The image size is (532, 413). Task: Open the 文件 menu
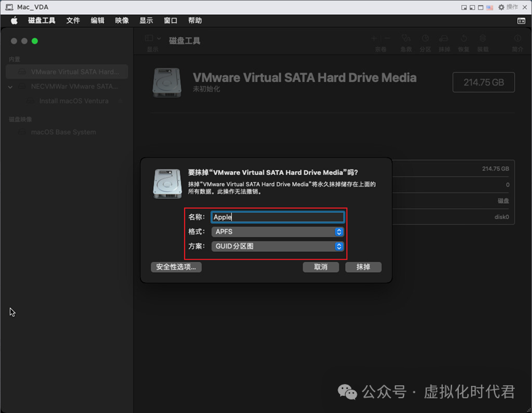pos(73,21)
